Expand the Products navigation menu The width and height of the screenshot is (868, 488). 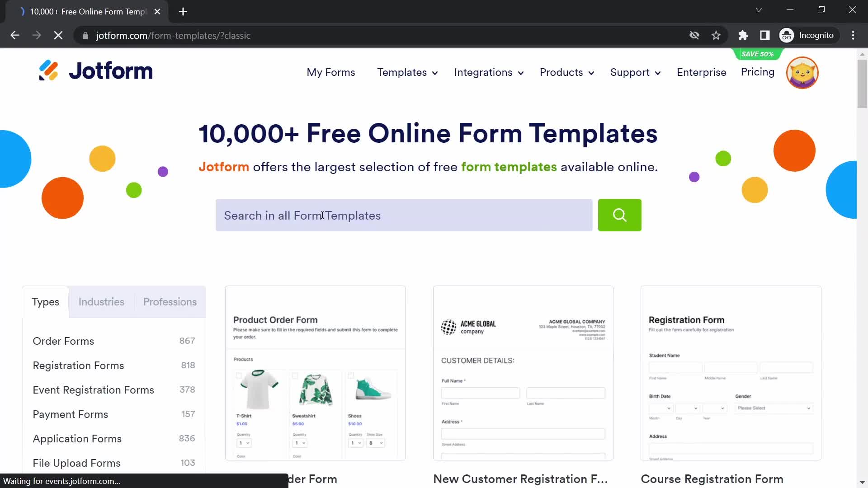566,72
